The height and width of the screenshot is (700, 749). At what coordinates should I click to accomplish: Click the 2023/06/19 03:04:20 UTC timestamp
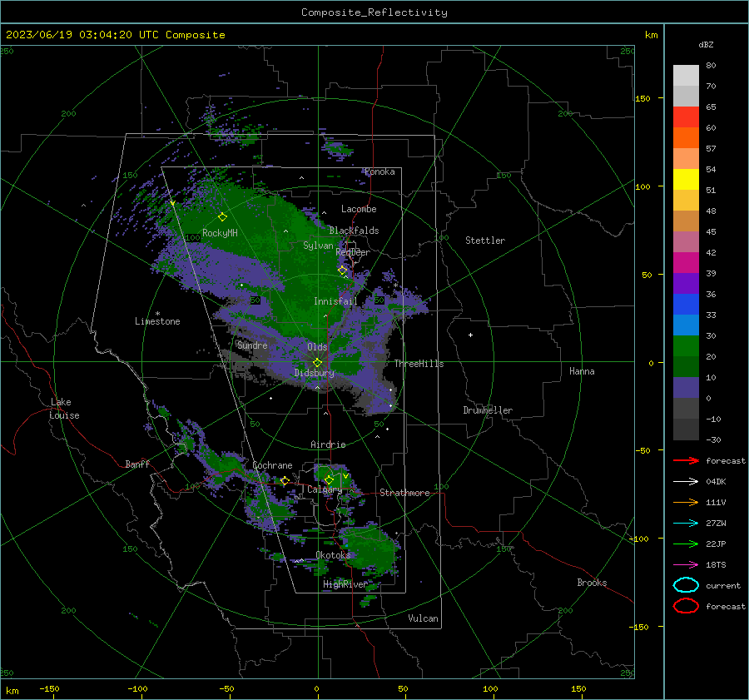[115, 35]
